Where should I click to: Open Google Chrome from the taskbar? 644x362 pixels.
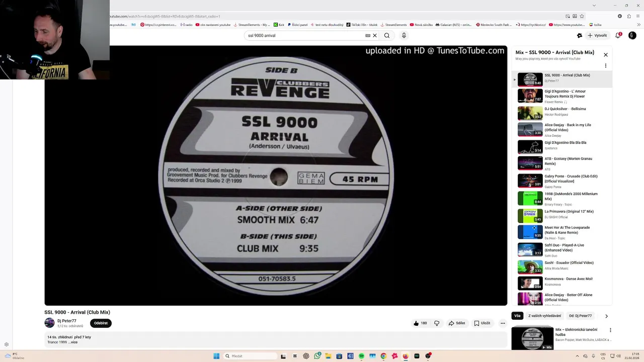tap(383, 356)
